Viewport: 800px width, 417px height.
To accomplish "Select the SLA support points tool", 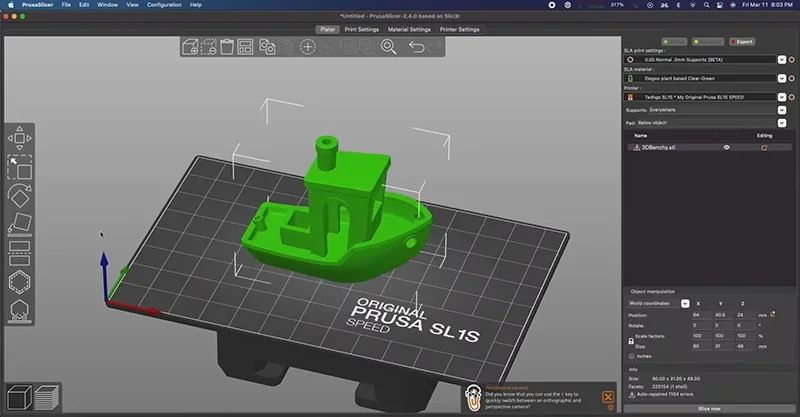I will pos(19,310).
